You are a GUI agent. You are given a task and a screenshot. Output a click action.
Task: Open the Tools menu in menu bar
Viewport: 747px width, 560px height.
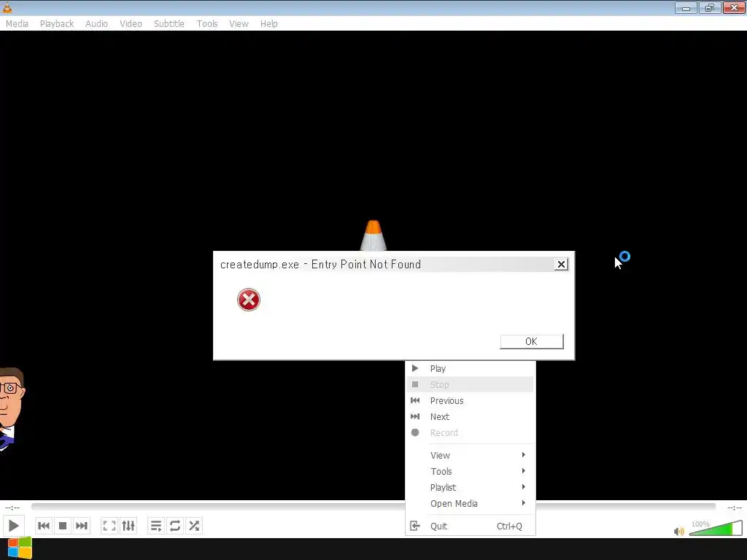coord(206,24)
